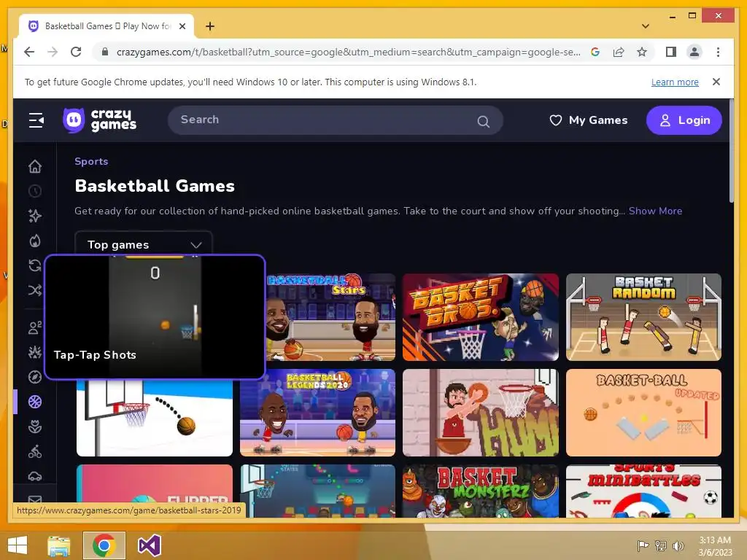
Task: Open Chrome three-dot menu
Action: click(718, 52)
